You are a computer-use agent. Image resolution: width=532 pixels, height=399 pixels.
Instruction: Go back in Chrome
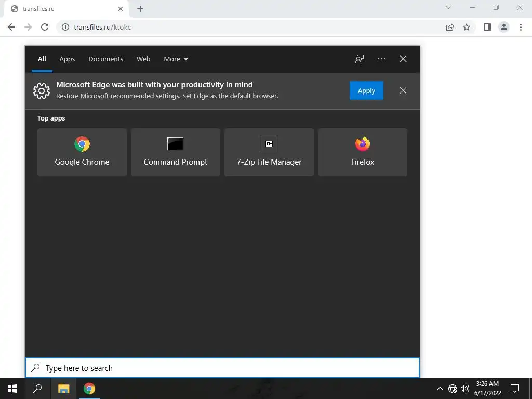click(11, 27)
